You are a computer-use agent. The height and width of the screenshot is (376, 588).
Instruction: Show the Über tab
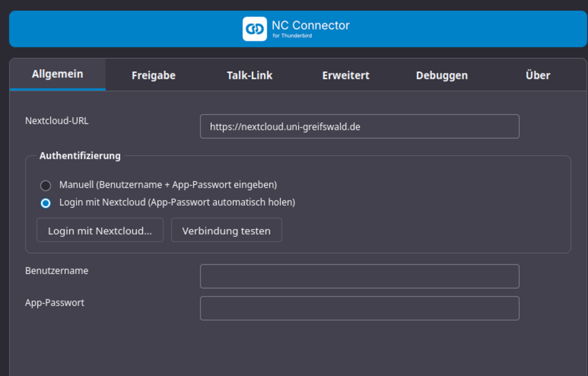click(x=538, y=75)
